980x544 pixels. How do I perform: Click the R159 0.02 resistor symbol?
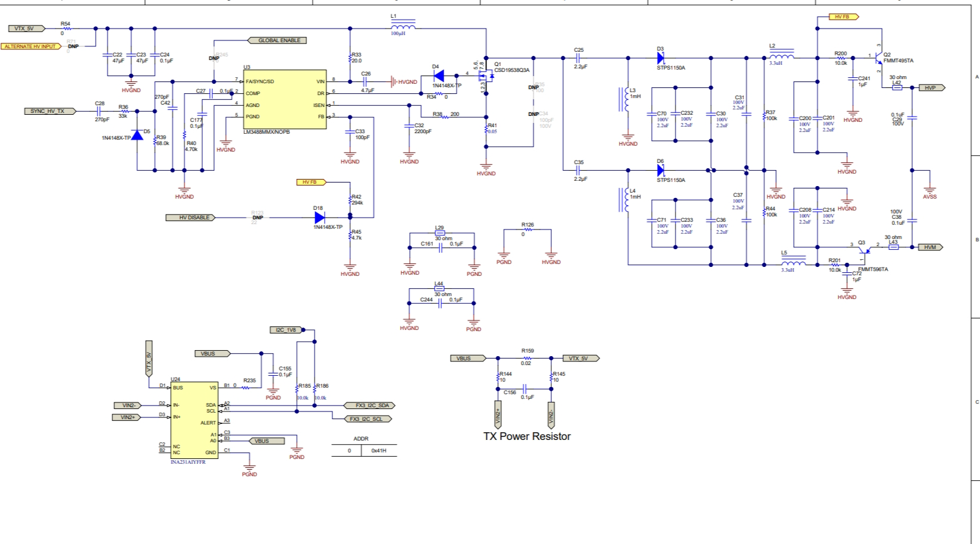527,358
